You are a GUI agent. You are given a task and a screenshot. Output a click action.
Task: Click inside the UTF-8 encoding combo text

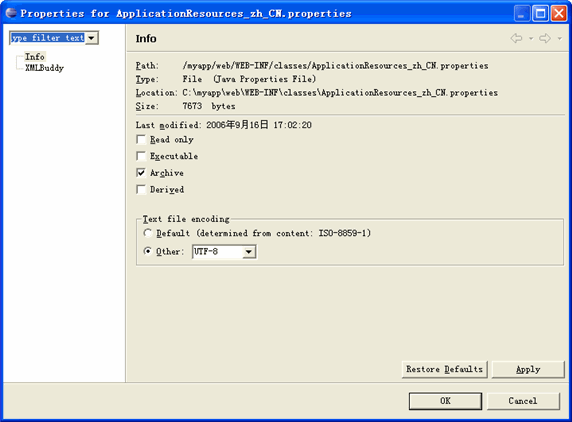point(218,252)
